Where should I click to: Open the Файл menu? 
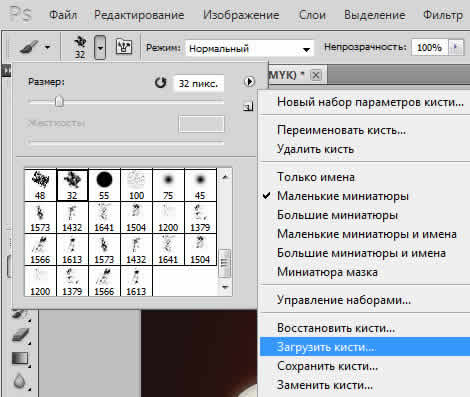63,15
